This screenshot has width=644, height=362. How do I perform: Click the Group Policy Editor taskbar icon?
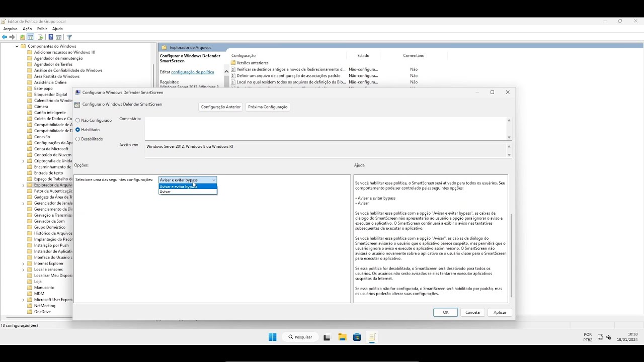[x=372, y=337]
